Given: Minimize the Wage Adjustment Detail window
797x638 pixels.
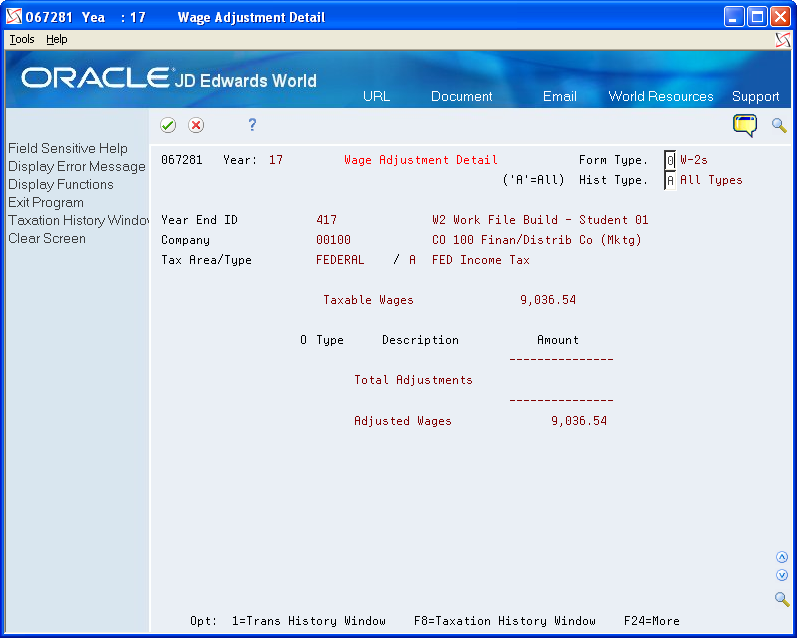Looking at the screenshot, I should [x=733, y=17].
